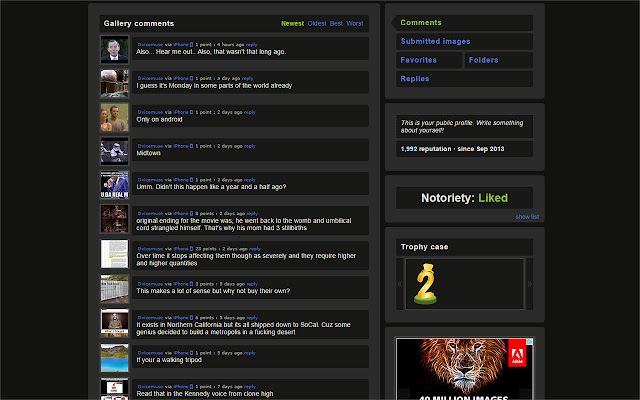Open the stormtrooper thumbnail beside the "Midtown" comment
Image resolution: width=640 pixels, height=400 pixels.
click(114, 150)
